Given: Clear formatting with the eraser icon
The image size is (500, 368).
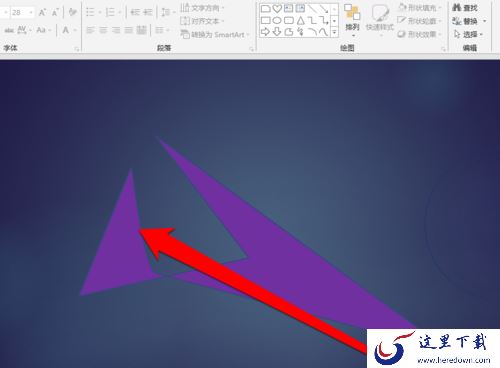Looking at the screenshot, I should (x=72, y=13).
